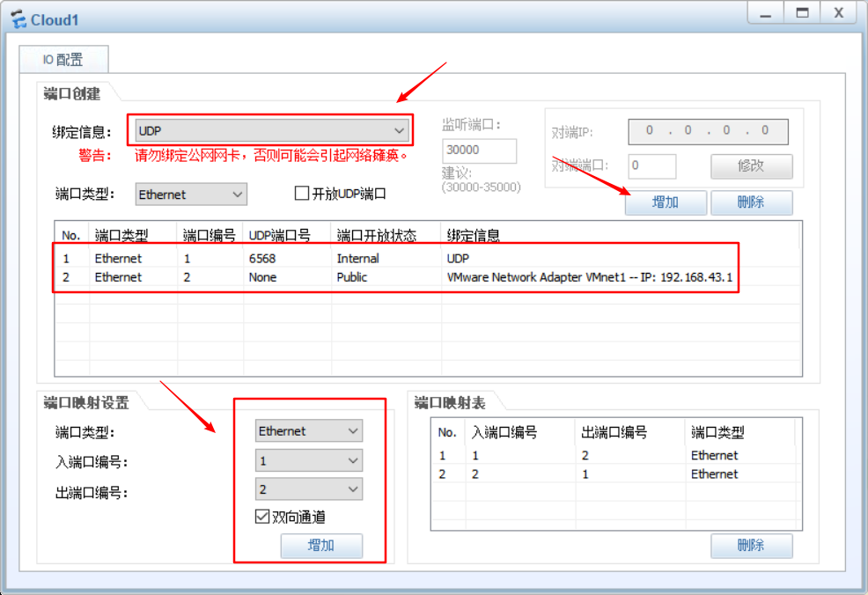Click 删除 button under 端口映射表
Image resolution: width=868 pixels, height=595 pixels.
tap(751, 546)
